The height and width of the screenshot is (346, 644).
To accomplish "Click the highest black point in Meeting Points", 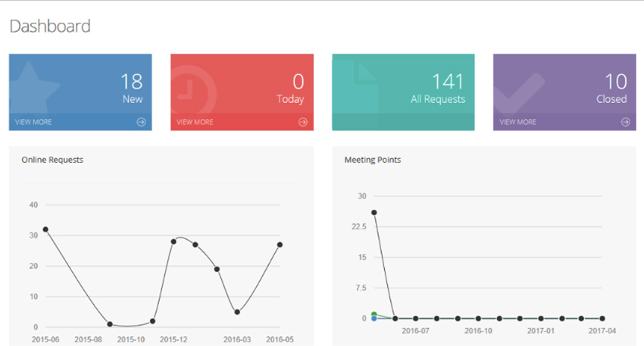I will pos(374,213).
